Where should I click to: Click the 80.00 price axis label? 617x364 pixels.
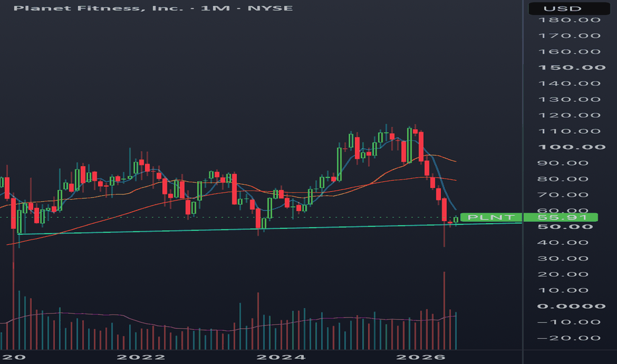[x=563, y=179]
